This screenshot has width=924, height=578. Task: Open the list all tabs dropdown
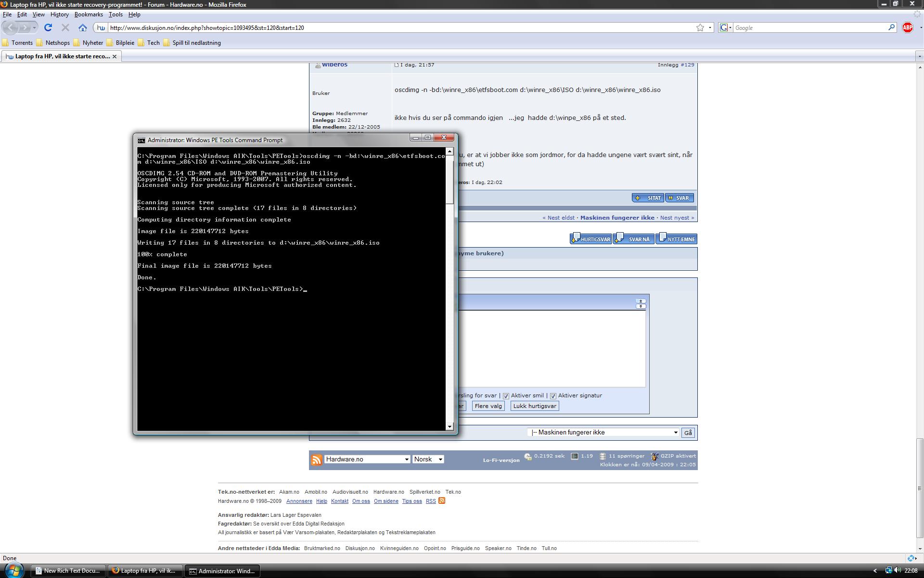919,56
